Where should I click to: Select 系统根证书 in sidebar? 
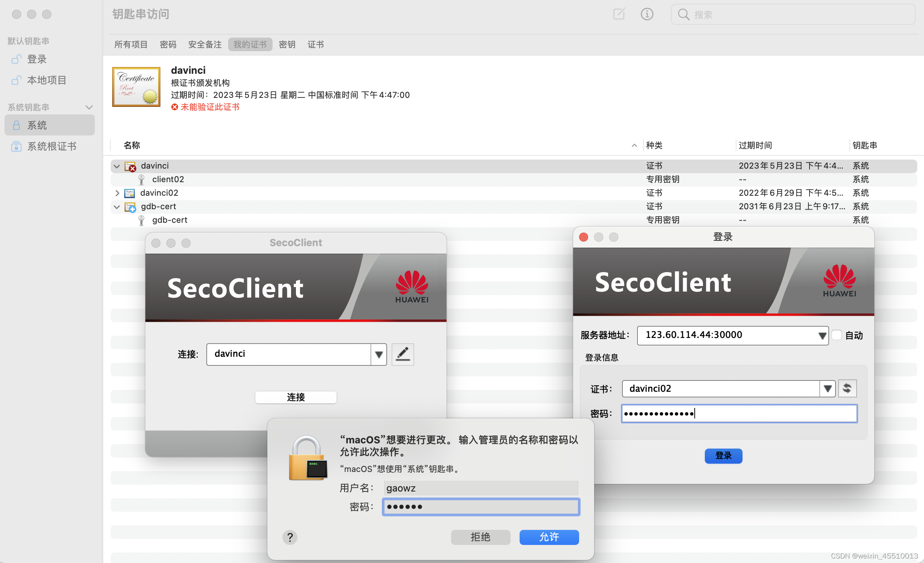point(50,146)
